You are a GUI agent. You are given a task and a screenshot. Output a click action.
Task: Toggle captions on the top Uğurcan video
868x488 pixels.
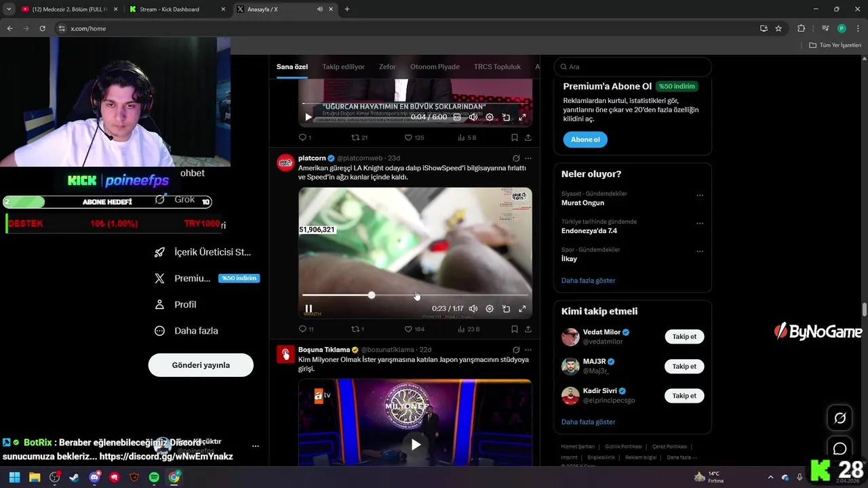tap(457, 117)
